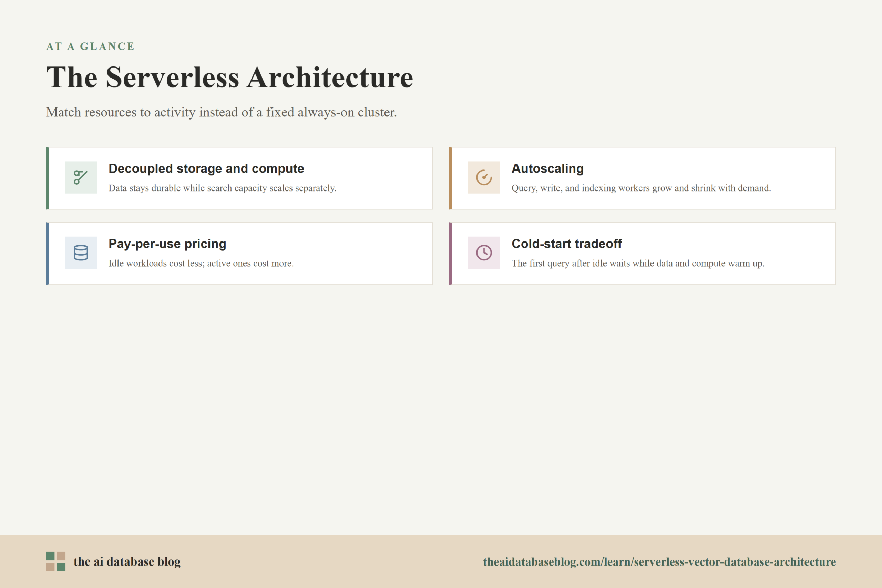882x588 pixels.
Task: Click the blog logo squares icon
Action: tap(55, 561)
